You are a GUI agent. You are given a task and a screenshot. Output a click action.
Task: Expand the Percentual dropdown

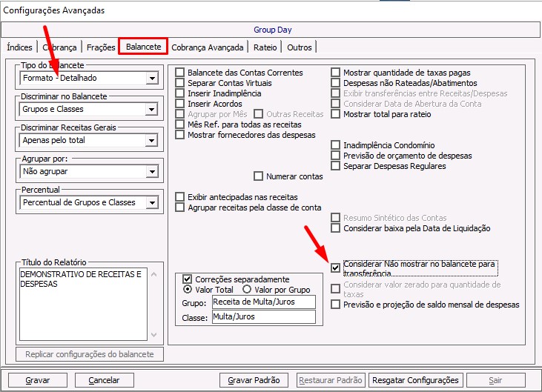click(x=152, y=203)
